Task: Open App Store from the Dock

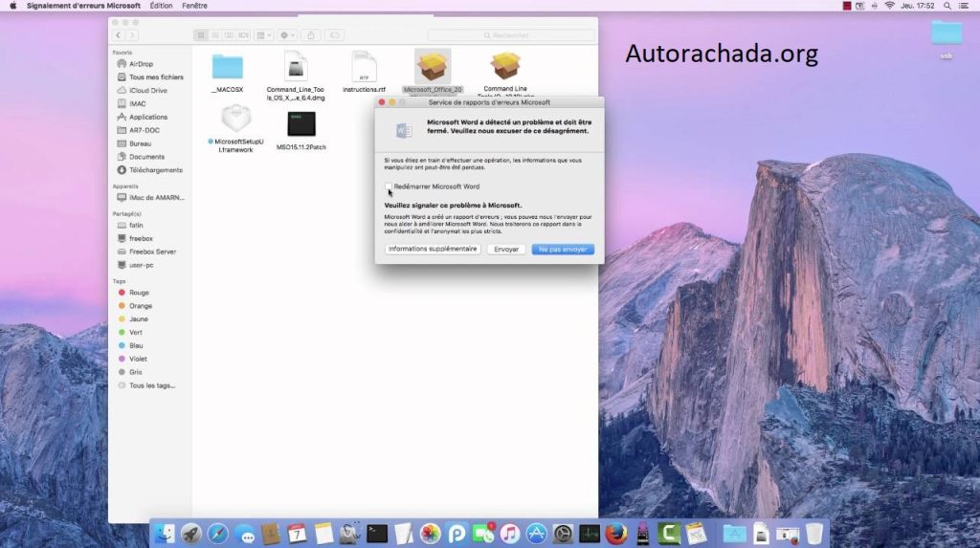Action: point(536,534)
